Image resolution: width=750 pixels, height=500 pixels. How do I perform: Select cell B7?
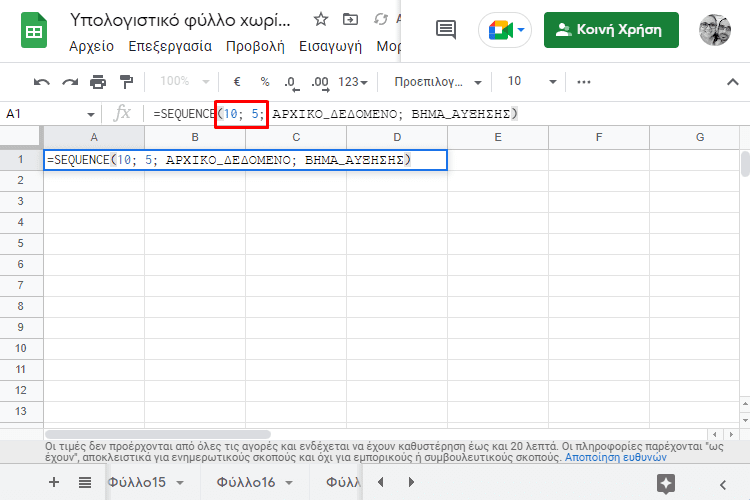[x=195, y=285]
